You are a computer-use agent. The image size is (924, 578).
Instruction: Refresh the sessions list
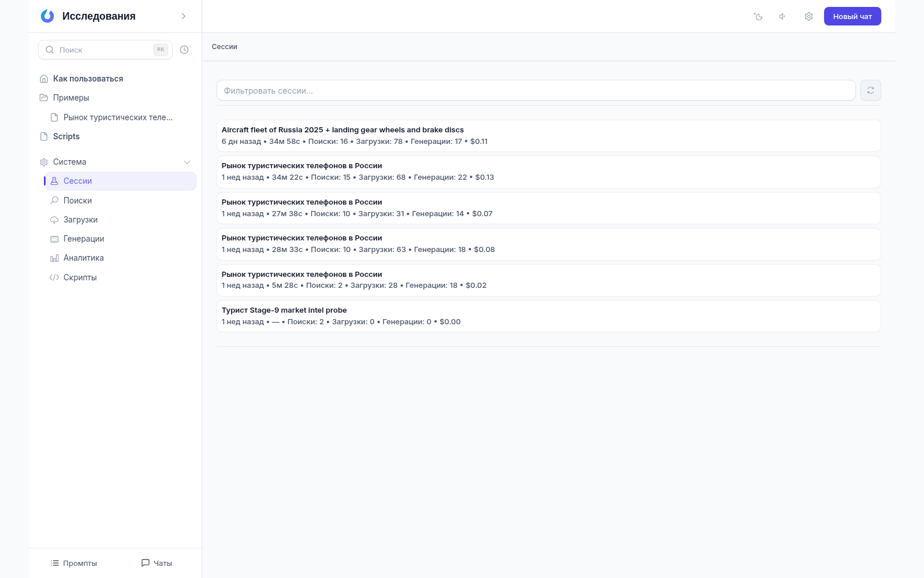click(871, 90)
